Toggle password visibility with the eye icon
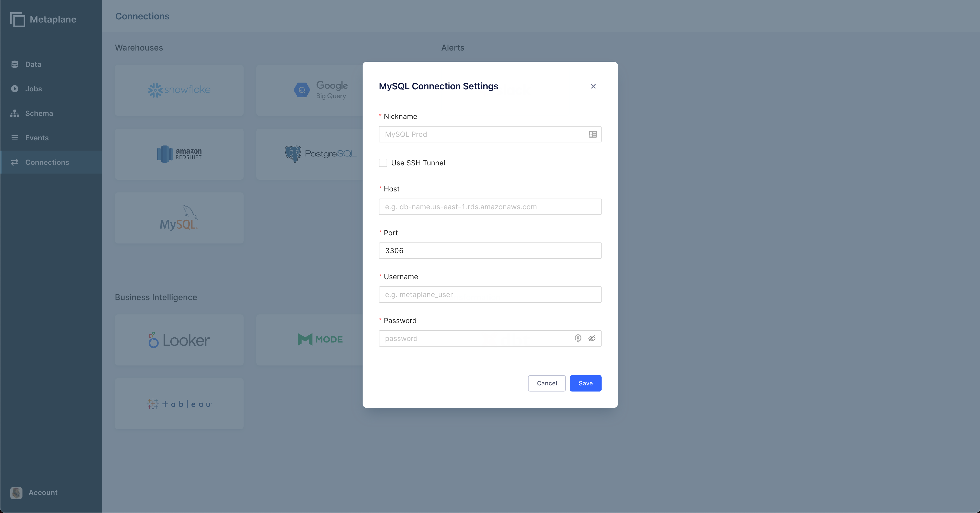This screenshot has width=980, height=513. click(x=592, y=338)
